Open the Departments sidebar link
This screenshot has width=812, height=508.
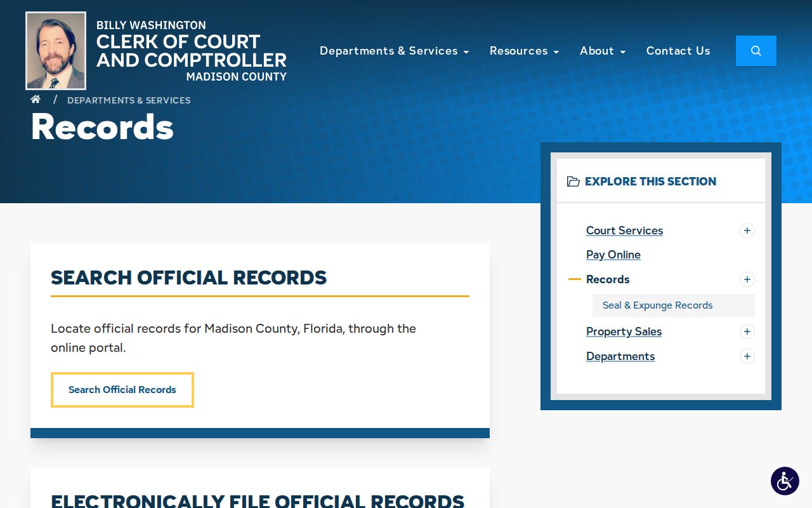620,356
